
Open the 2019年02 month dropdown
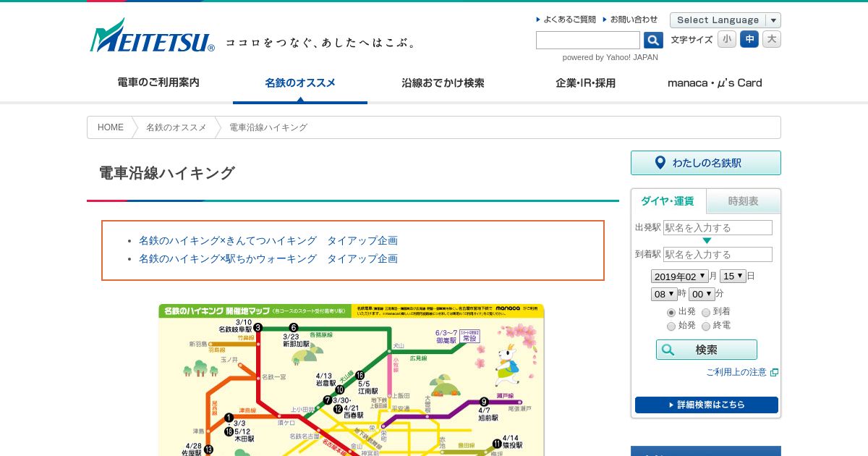click(679, 276)
